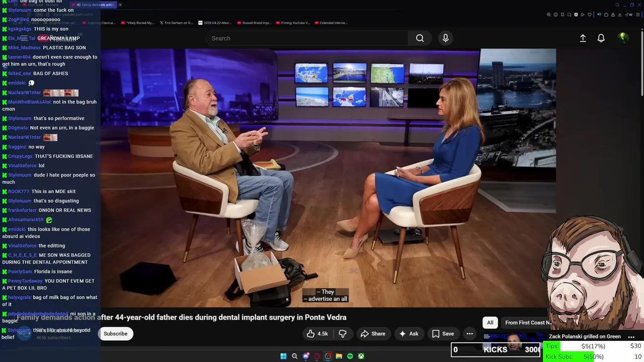Focus the YouTube search field

[x=306, y=38]
